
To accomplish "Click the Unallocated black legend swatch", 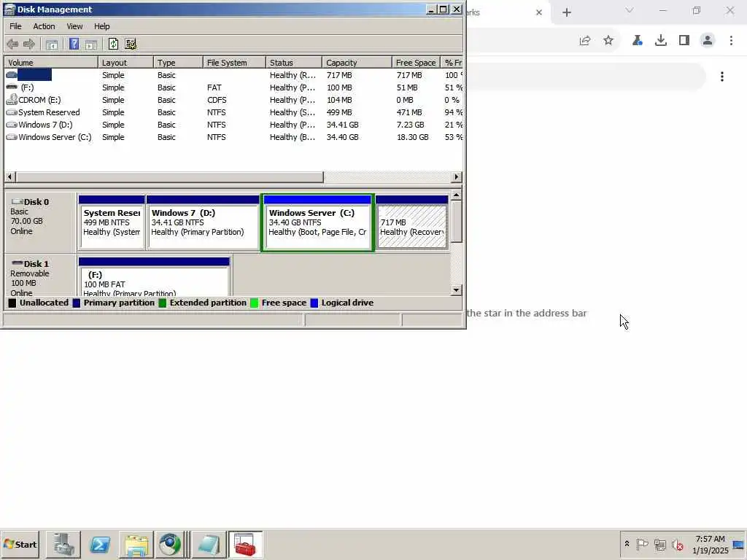I will point(12,303).
